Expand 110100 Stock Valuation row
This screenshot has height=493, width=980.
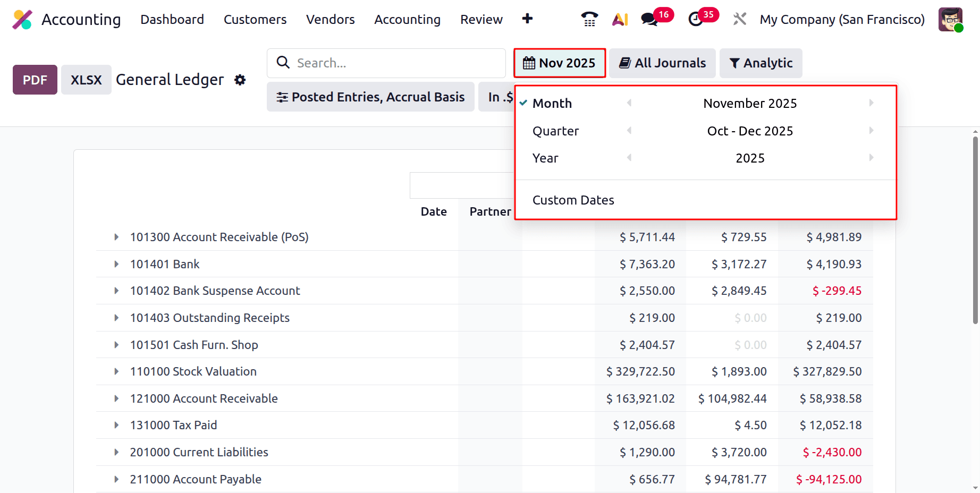pyautogui.click(x=116, y=371)
